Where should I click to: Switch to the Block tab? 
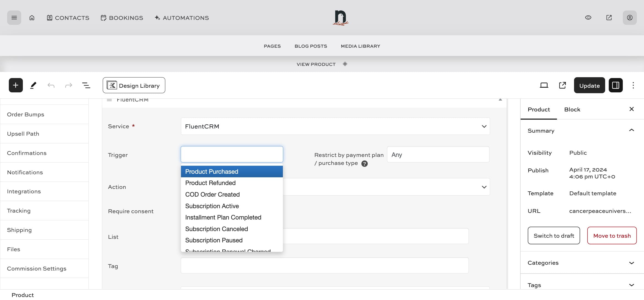572,109
